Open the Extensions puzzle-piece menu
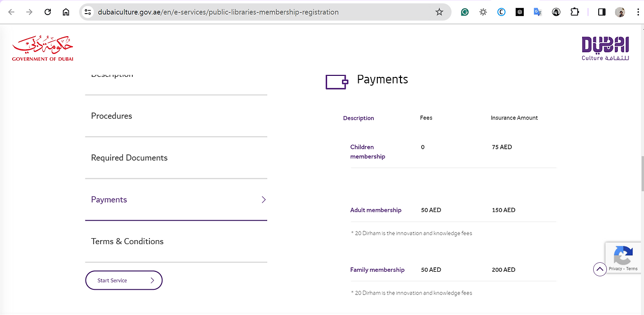This screenshot has height=315, width=644. click(575, 12)
